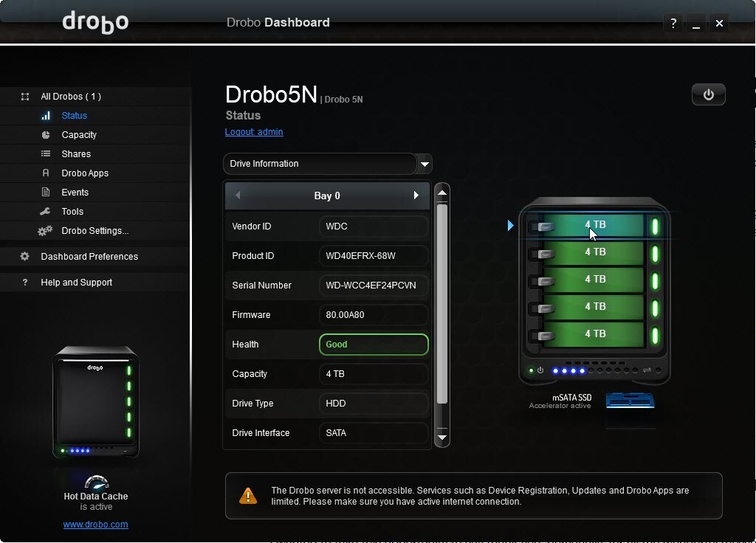
Task: Click the Drive Type value HDD
Action: pos(374,404)
